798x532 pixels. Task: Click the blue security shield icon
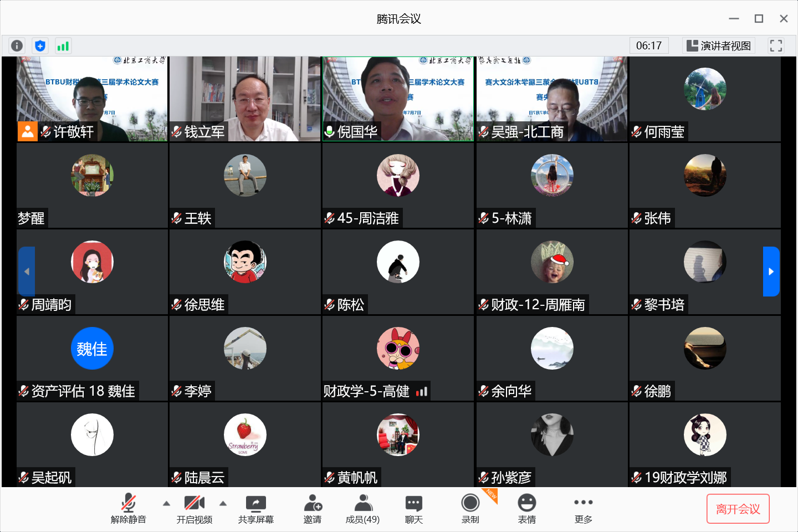tap(40, 45)
